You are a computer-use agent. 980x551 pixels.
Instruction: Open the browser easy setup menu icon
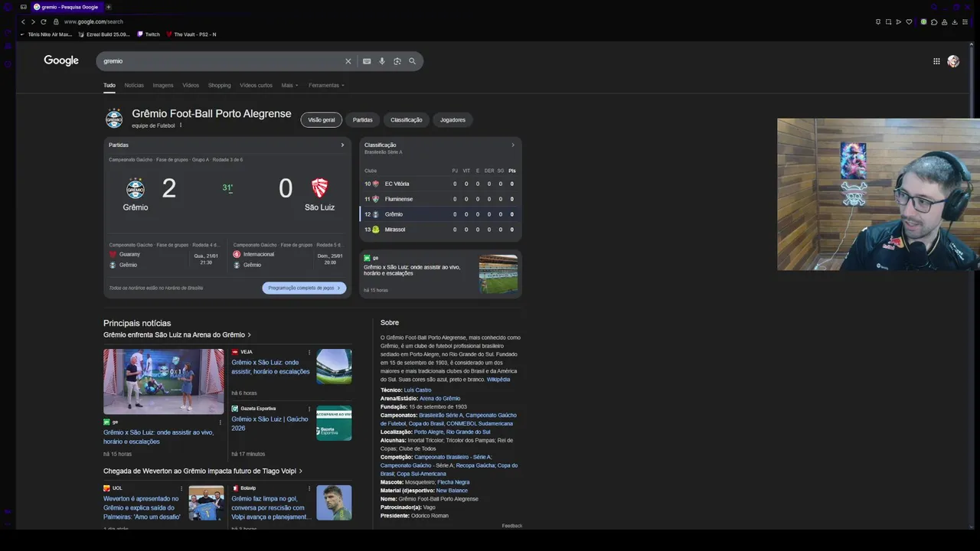[x=967, y=21]
